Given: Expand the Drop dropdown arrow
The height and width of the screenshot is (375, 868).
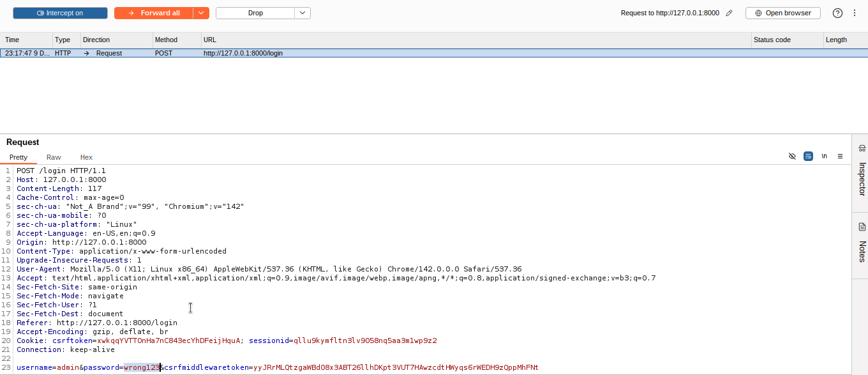Looking at the screenshot, I should [303, 13].
